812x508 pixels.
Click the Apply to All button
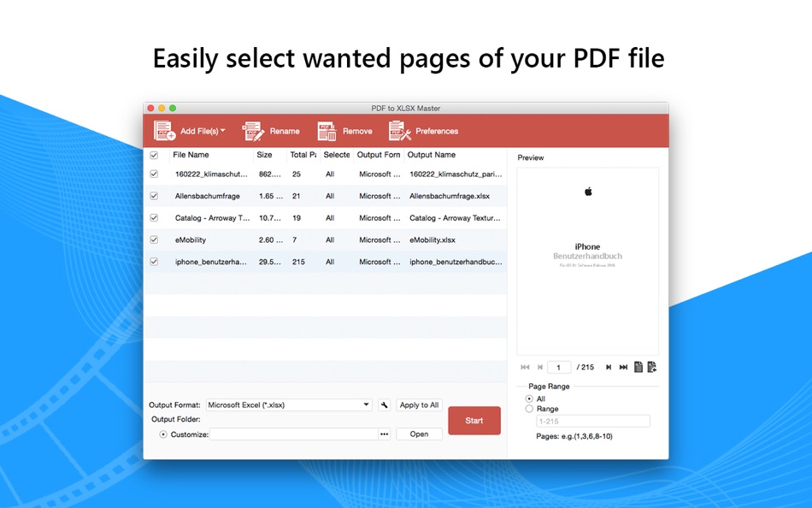419,405
